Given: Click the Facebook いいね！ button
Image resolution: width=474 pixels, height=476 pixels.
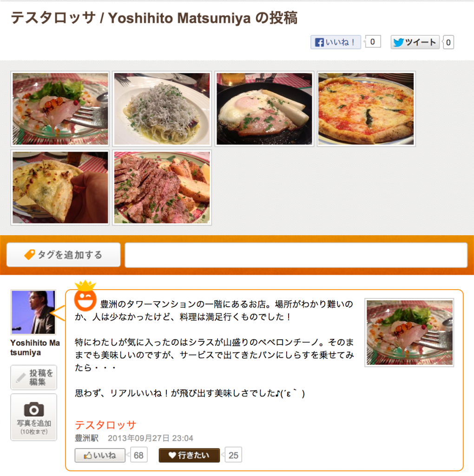Looking at the screenshot, I should [x=336, y=42].
